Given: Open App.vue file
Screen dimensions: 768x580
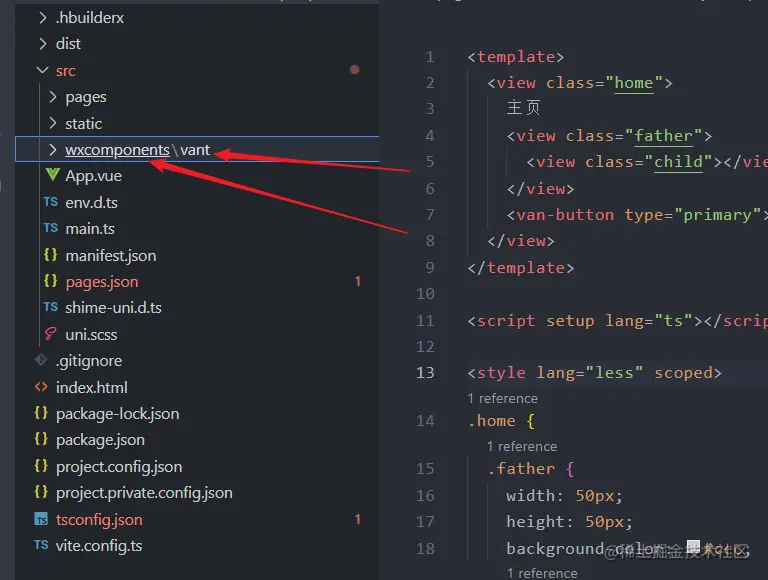Looking at the screenshot, I should [x=94, y=176].
